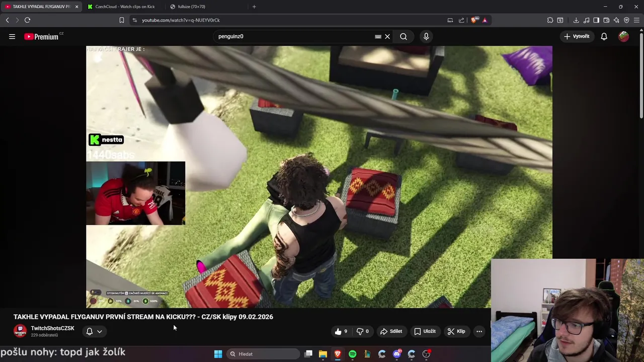Screen dimensions: 644x362
Task: Reload the page
Action: (27, 20)
